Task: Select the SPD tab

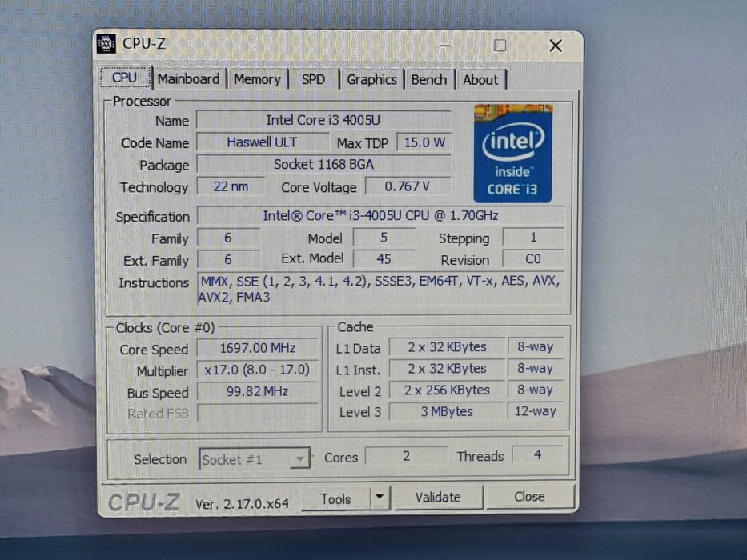Action: 313,79
